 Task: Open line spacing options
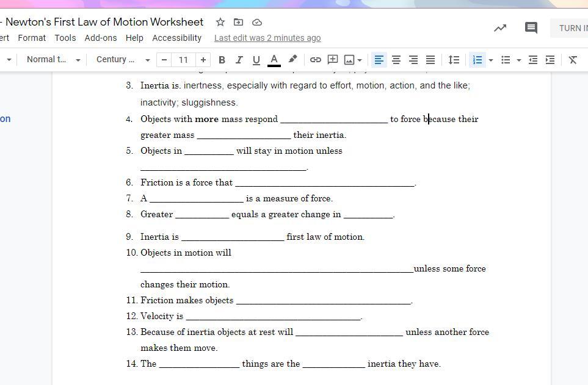[454, 60]
